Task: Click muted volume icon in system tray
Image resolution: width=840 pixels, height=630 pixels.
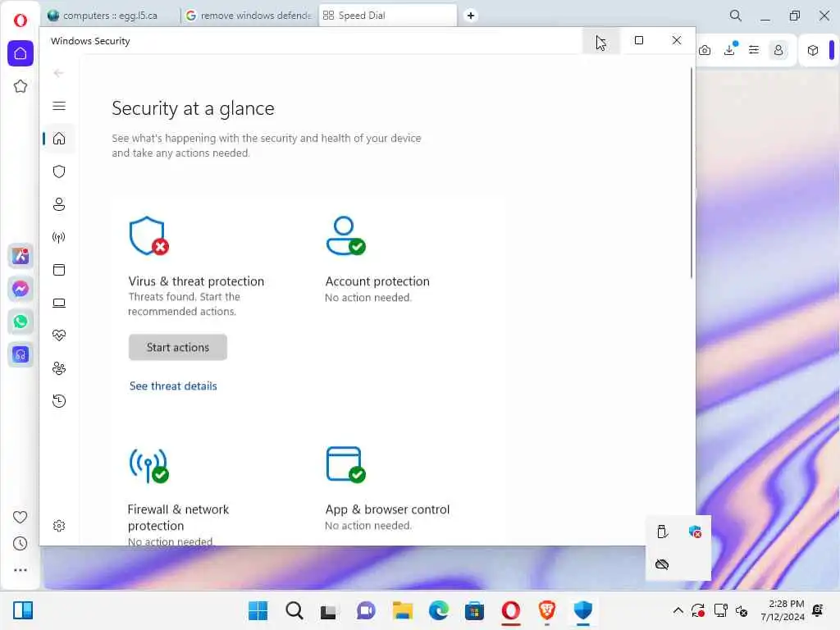Action: tap(742, 610)
